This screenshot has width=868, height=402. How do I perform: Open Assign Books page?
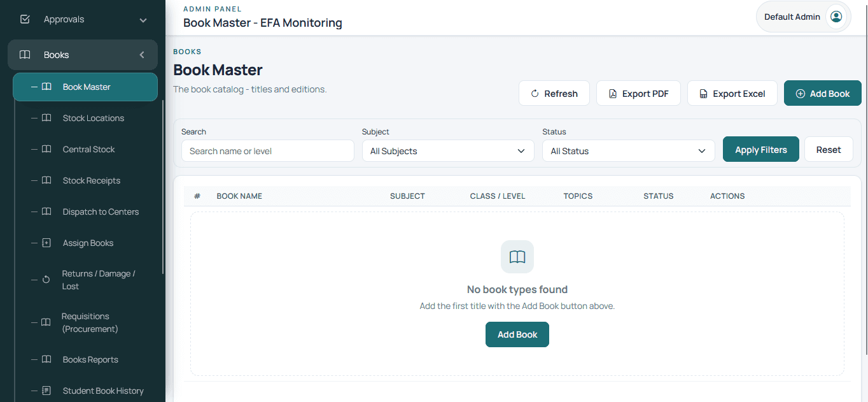(x=86, y=243)
